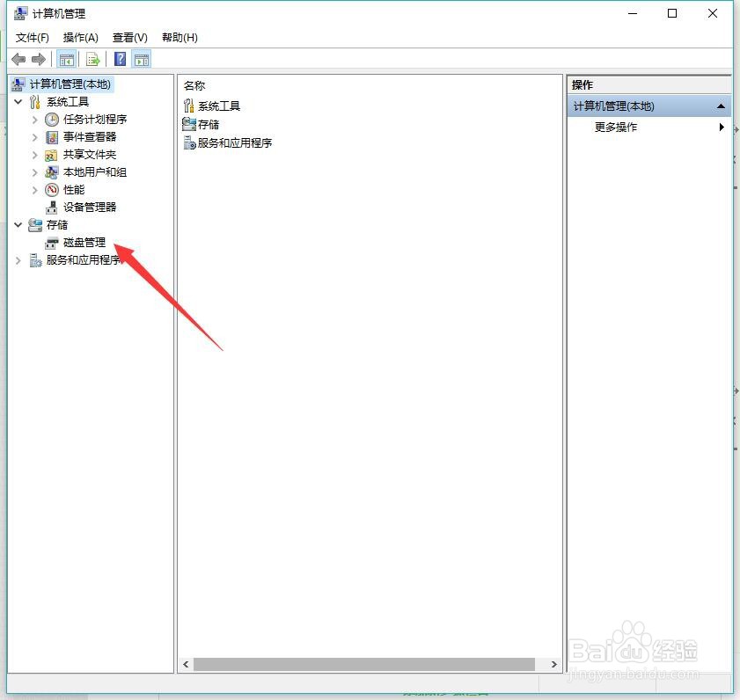740x700 pixels.
Task: Select 设备管理器 in the tree
Action: (90, 207)
